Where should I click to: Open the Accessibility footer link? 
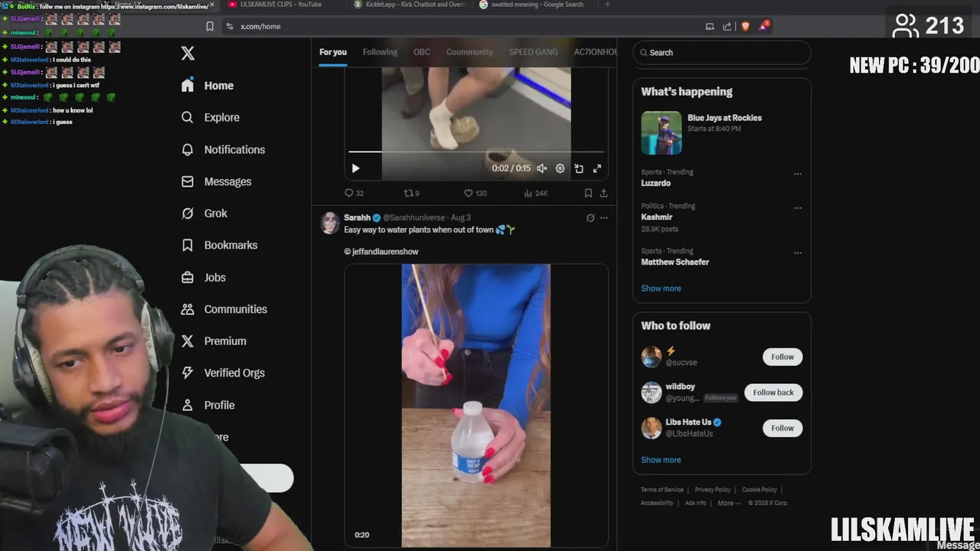click(657, 503)
